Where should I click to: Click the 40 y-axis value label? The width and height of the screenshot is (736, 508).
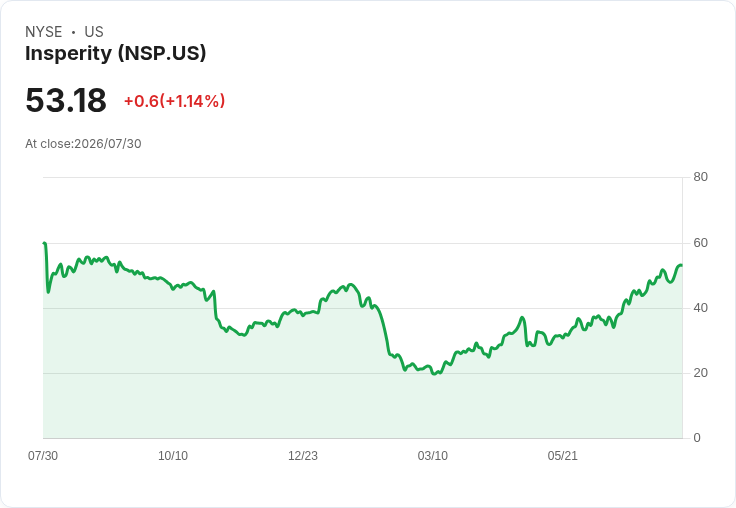700,308
